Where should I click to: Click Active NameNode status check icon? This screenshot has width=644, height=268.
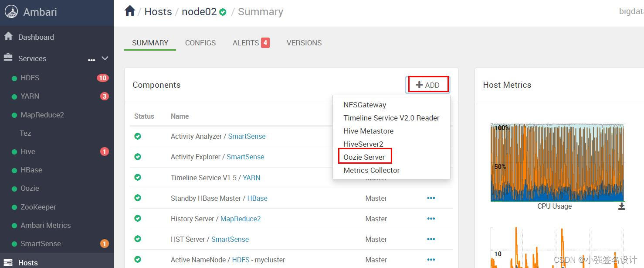click(138, 259)
